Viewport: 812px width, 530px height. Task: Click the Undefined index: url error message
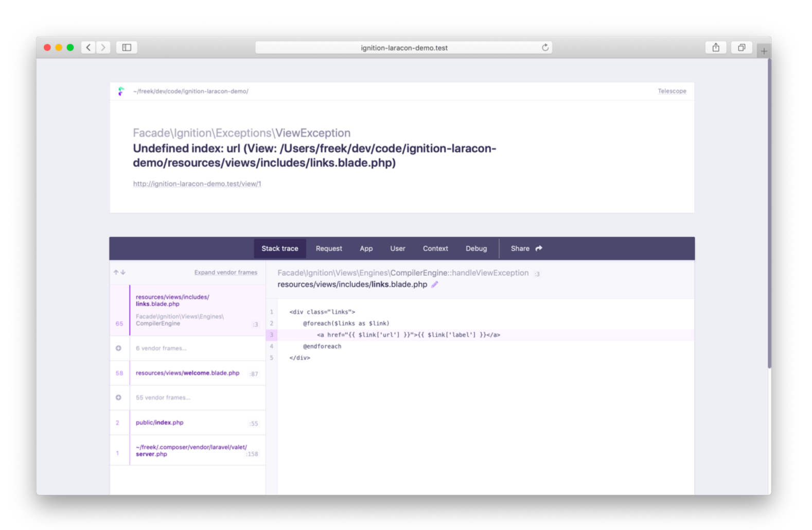[x=314, y=155]
